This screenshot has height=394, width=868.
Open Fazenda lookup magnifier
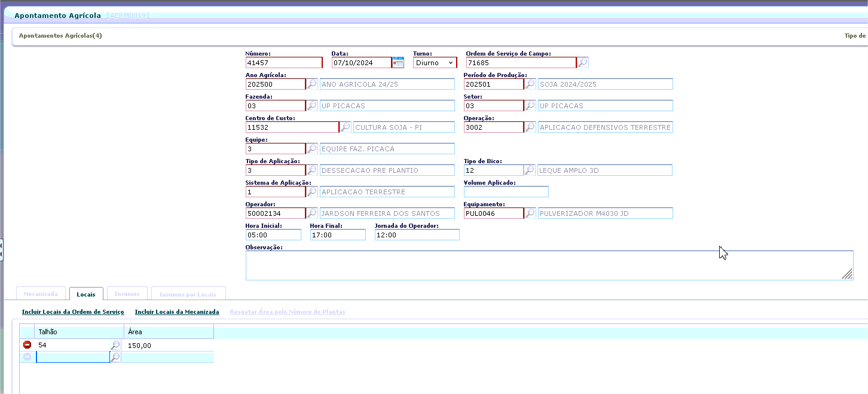click(312, 105)
